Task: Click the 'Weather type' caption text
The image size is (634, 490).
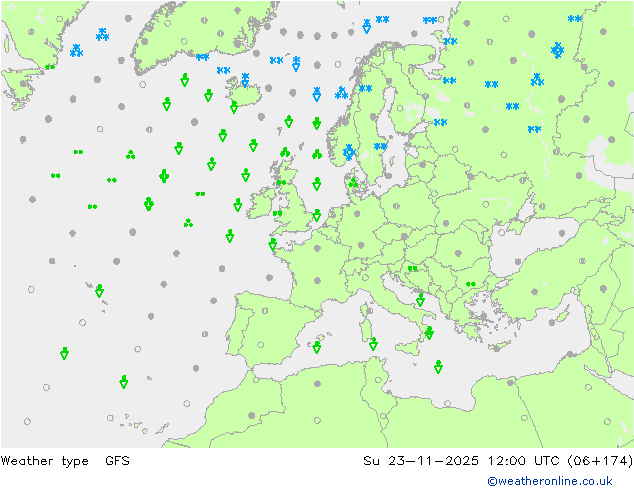Action: click(x=44, y=461)
